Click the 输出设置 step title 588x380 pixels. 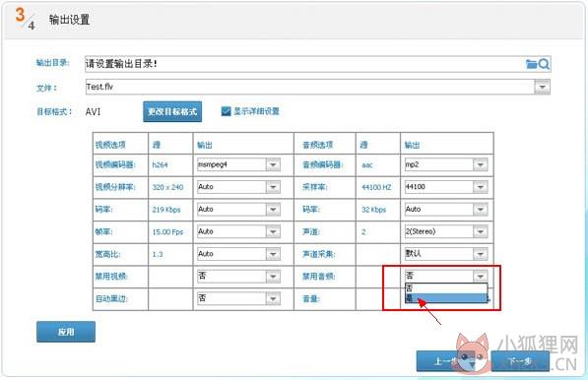click(69, 20)
